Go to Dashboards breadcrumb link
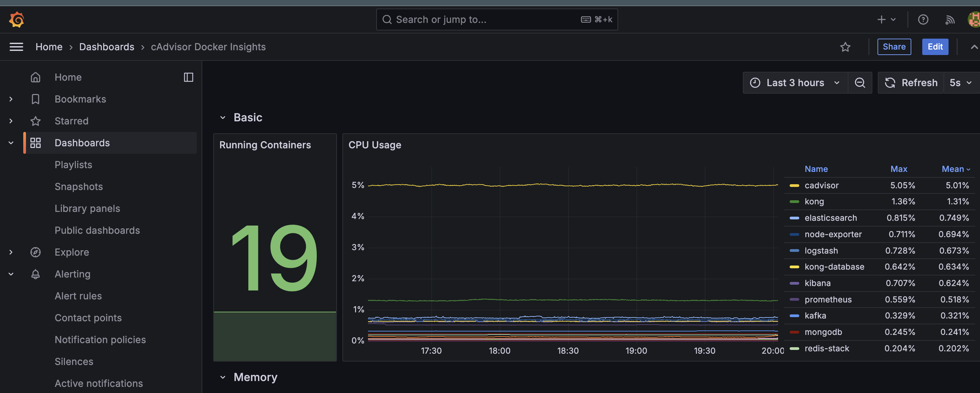The image size is (980, 393). [x=107, y=47]
